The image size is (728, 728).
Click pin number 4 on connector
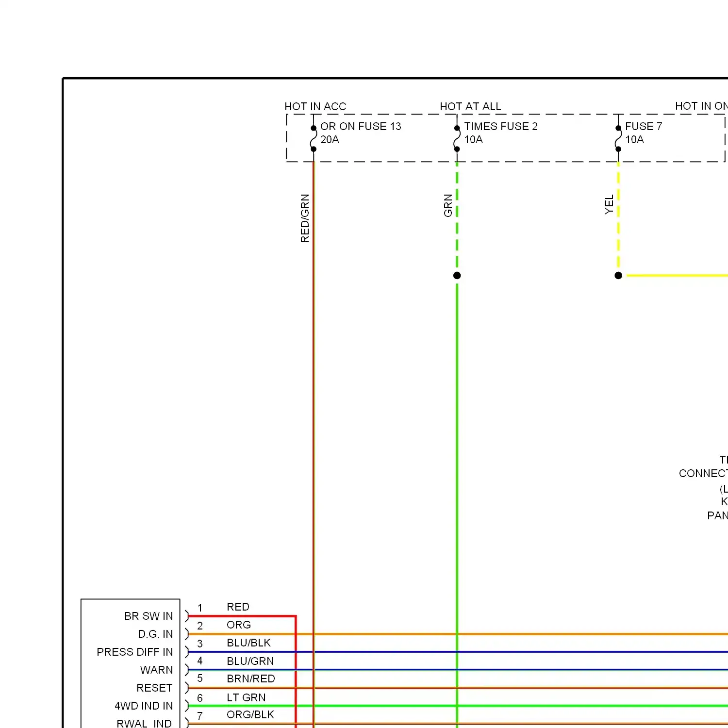(x=199, y=661)
